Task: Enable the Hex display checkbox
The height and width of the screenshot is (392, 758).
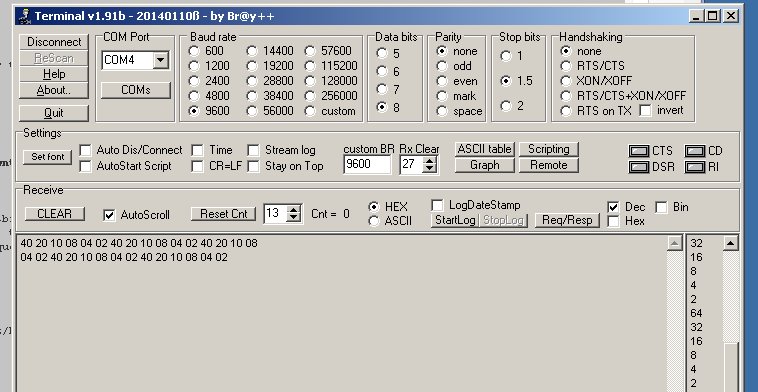Action: pos(613,221)
